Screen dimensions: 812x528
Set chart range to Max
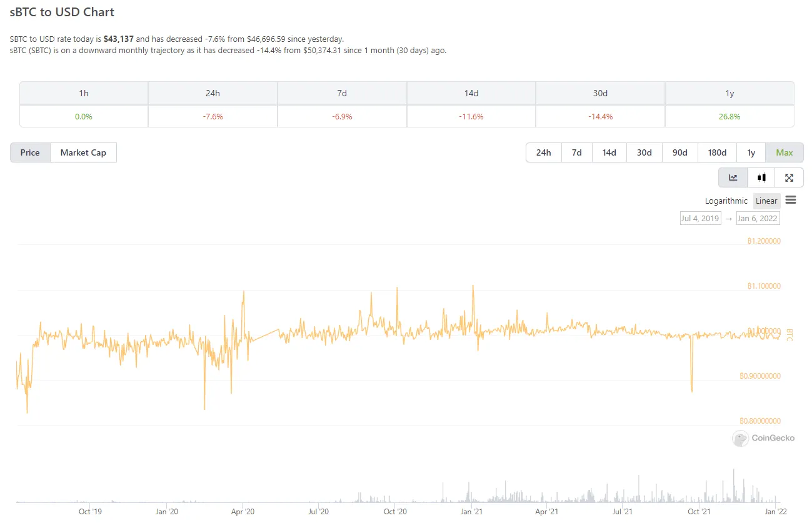coord(784,152)
